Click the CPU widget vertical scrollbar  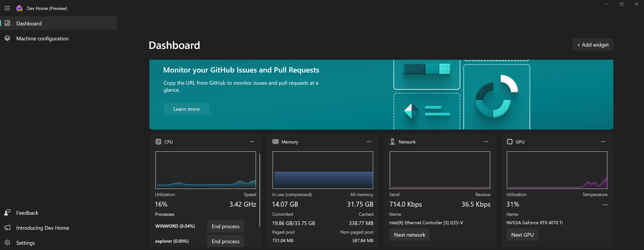[260, 190]
